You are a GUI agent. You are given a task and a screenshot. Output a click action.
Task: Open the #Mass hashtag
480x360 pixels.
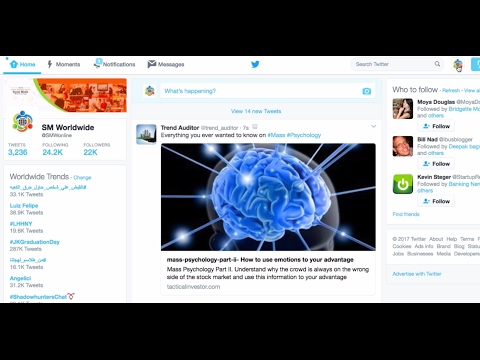pyautogui.click(x=276, y=135)
